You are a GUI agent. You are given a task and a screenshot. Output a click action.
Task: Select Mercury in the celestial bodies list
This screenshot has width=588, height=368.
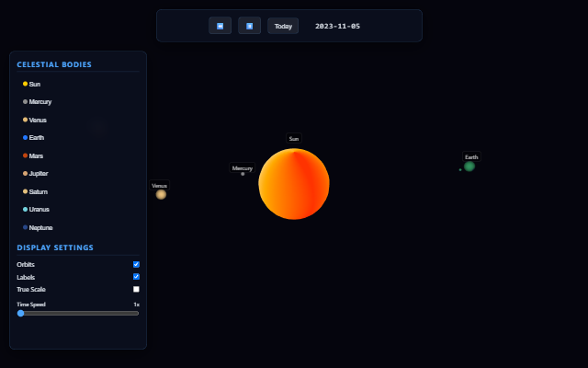tap(78, 102)
